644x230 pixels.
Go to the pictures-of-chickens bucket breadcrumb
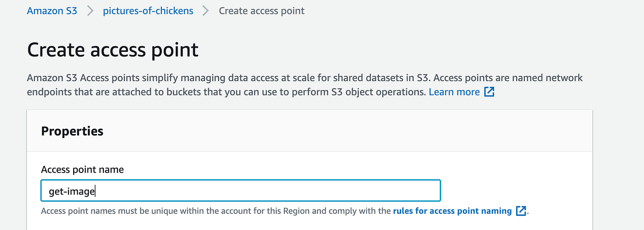tap(148, 11)
